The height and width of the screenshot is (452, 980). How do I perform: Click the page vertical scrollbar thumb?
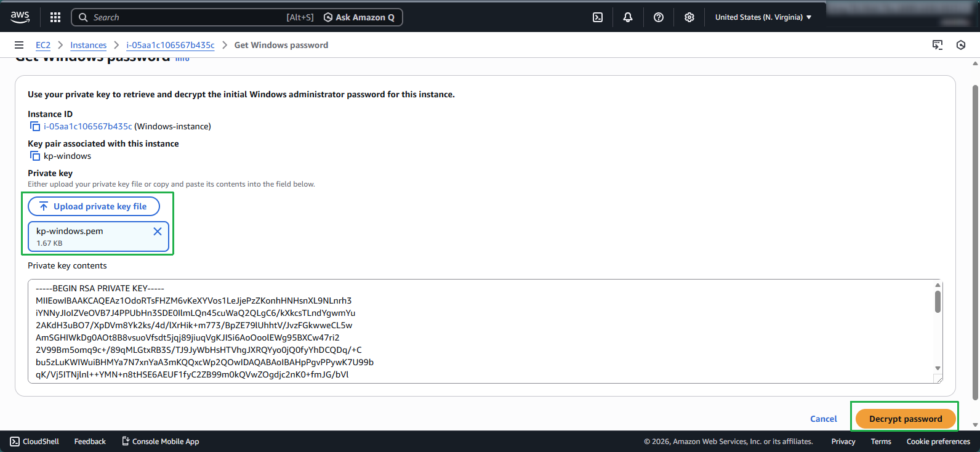point(975,242)
